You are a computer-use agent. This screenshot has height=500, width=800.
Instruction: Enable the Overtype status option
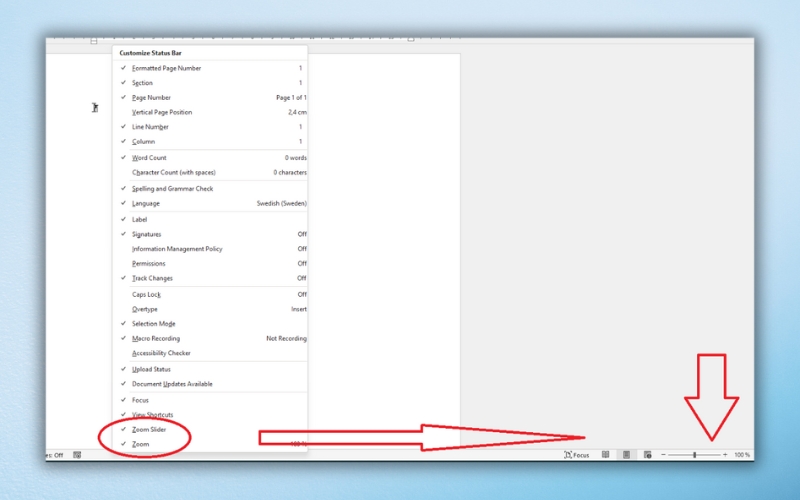tap(146, 309)
